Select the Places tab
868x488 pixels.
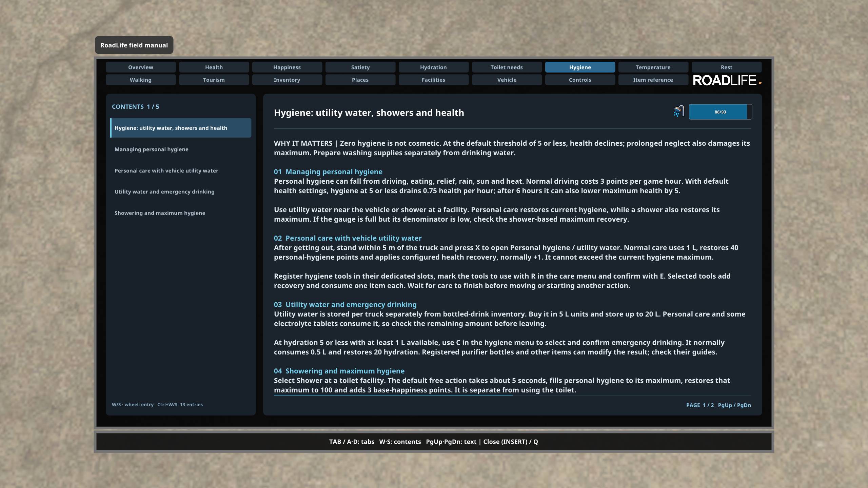(360, 80)
